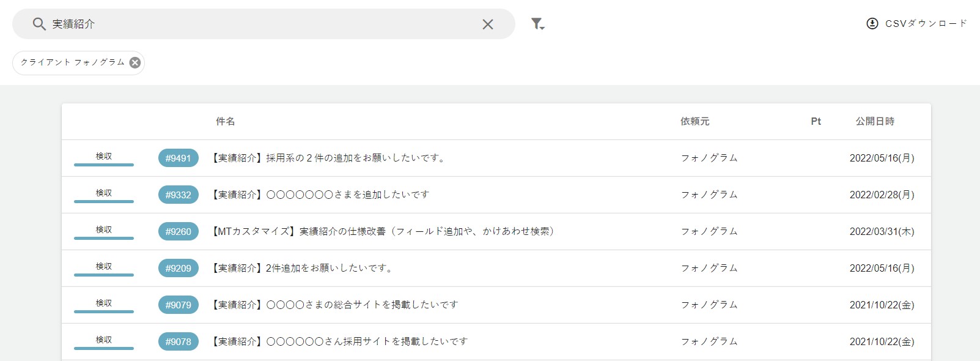
Task: Toggle the 検収 status on ticket #9209
Action: [103, 268]
